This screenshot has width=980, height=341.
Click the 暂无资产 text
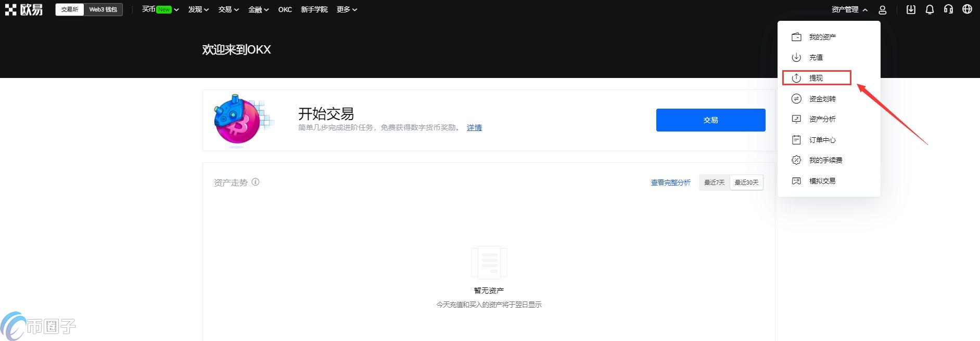pos(489,291)
